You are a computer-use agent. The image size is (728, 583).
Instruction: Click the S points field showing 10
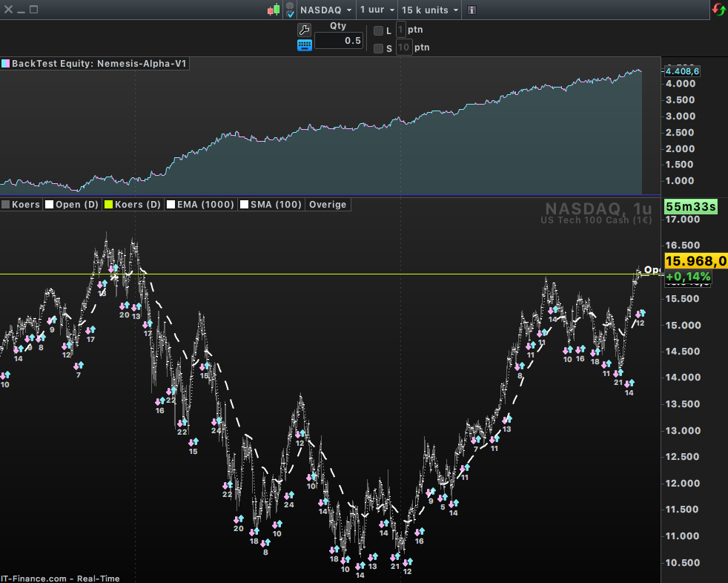click(x=404, y=47)
